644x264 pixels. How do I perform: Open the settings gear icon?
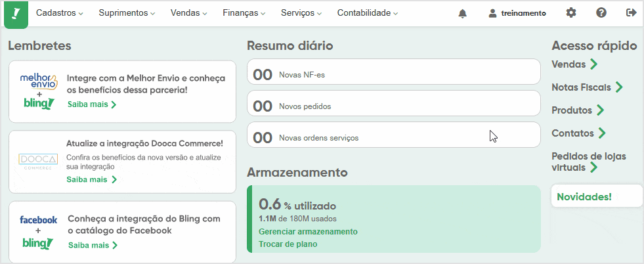(571, 13)
